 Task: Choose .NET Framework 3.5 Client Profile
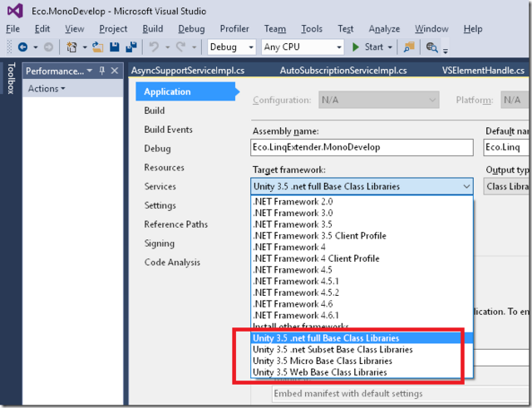[x=362, y=236]
